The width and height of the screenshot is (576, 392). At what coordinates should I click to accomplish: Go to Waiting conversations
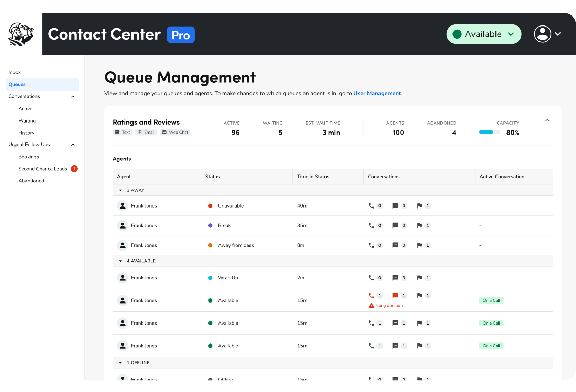27,121
